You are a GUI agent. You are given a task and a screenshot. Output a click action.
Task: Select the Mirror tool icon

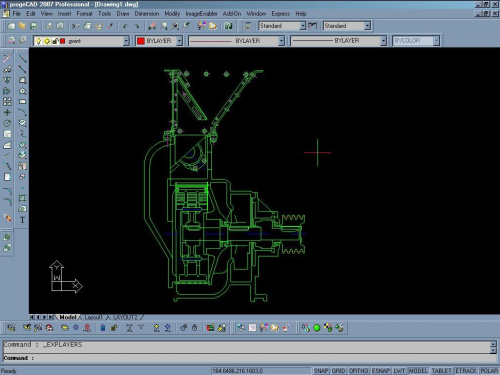[7, 80]
